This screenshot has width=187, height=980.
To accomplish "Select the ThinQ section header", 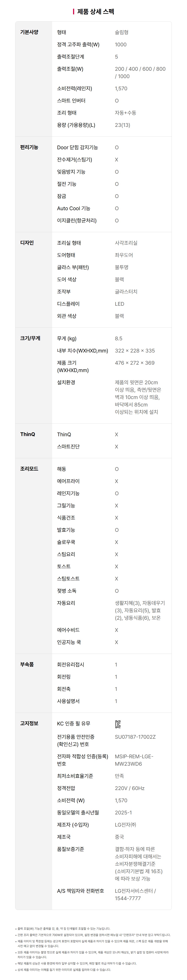I will pos(28,434).
